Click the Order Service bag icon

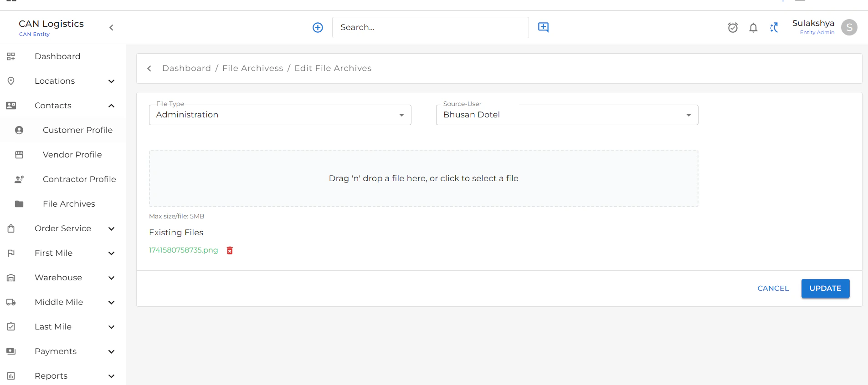coord(11,228)
